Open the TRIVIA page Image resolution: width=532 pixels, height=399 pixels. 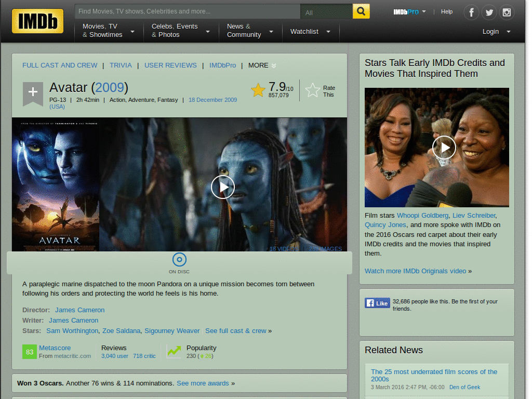click(121, 65)
